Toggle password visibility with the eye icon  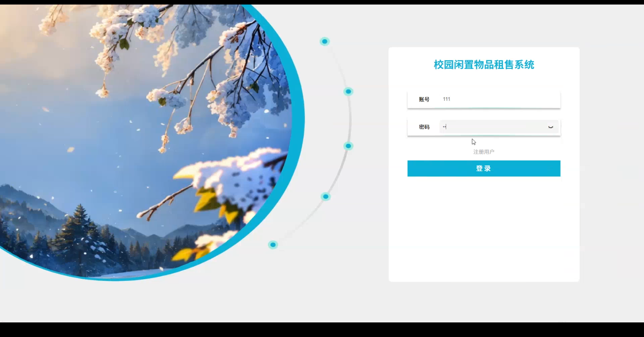point(551,127)
